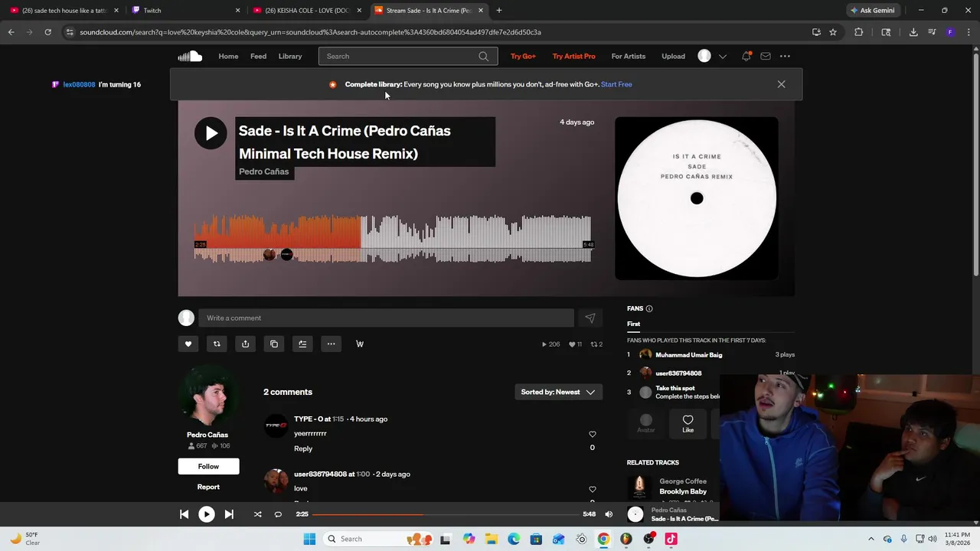This screenshot has height=551, width=980.
Task: Open the header three-dots more menu
Action: click(785, 56)
